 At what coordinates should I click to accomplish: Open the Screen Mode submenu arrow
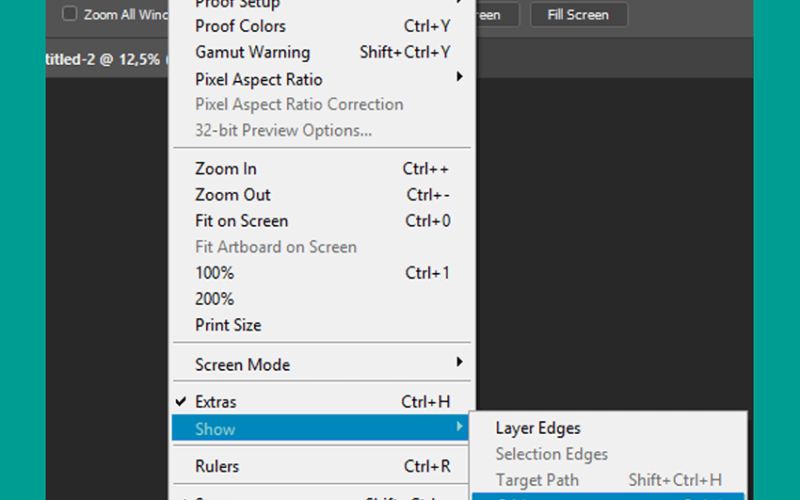(x=459, y=362)
